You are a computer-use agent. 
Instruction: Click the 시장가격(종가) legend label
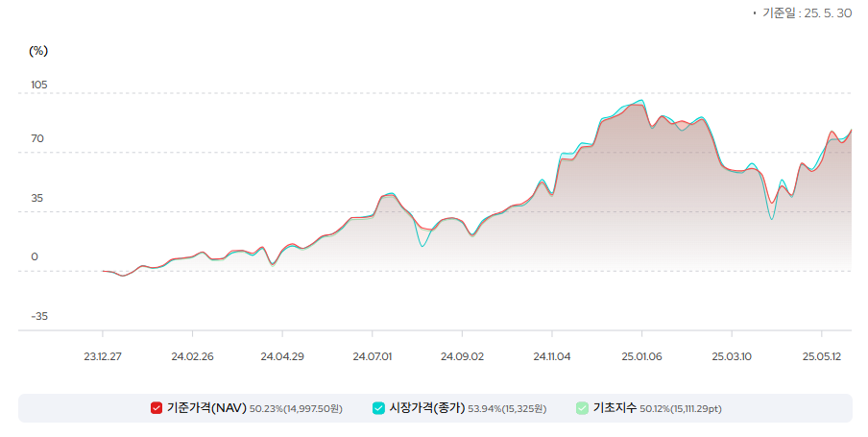pos(427,408)
